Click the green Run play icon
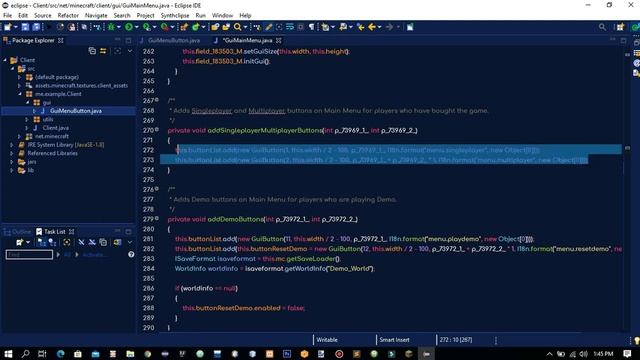 [x=129, y=27]
